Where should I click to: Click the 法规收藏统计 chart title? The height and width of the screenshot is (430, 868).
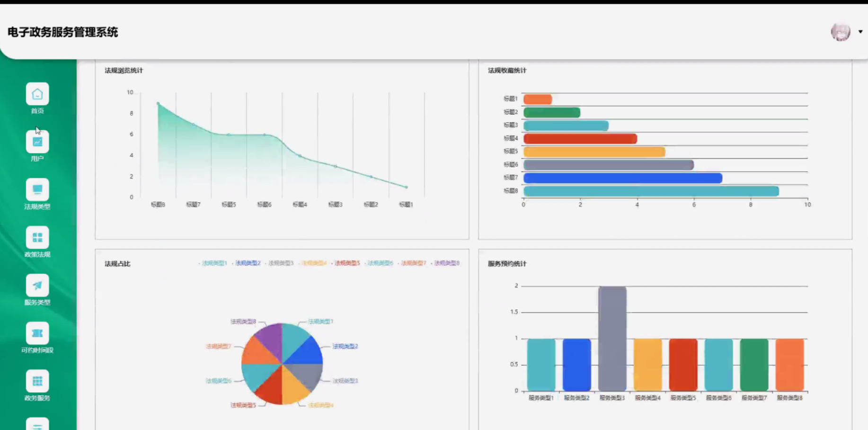click(507, 71)
